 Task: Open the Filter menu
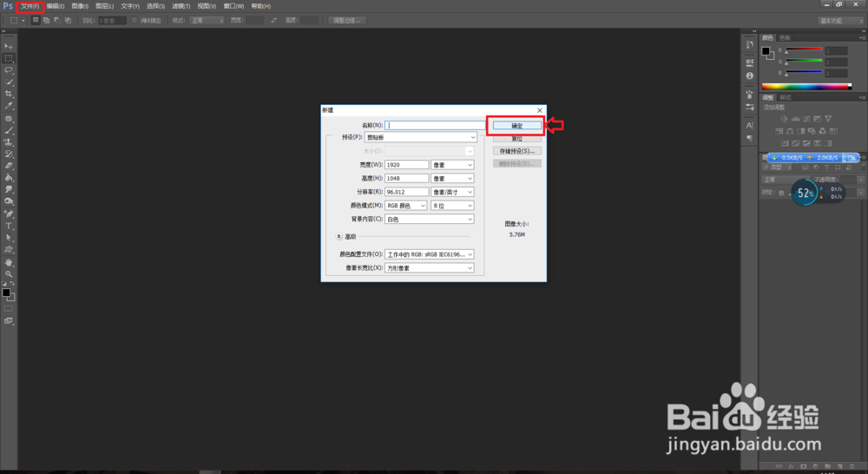(181, 6)
